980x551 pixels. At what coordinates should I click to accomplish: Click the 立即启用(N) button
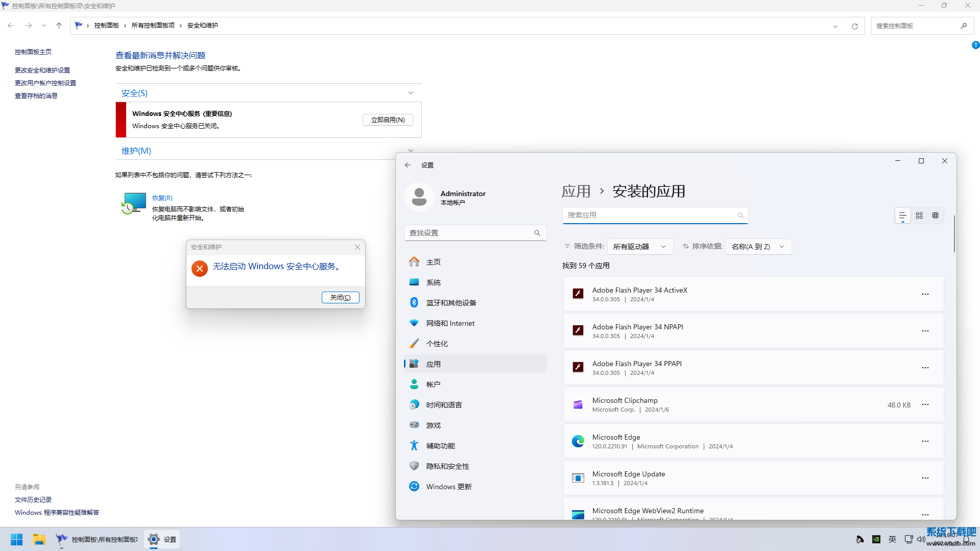pyautogui.click(x=388, y=119)
